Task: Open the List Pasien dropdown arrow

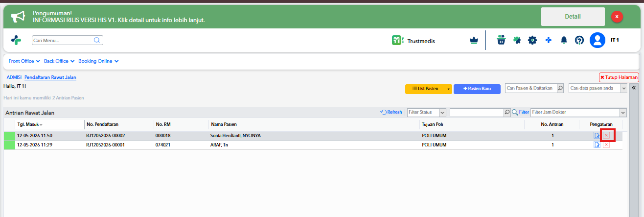Action: [x=448, y=89]
